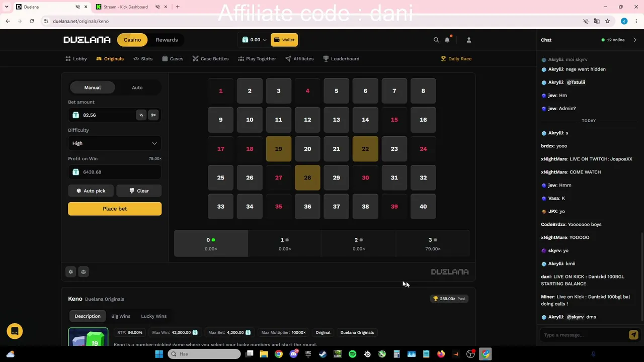Open Epic Games from the taskbar

(308, 354)
